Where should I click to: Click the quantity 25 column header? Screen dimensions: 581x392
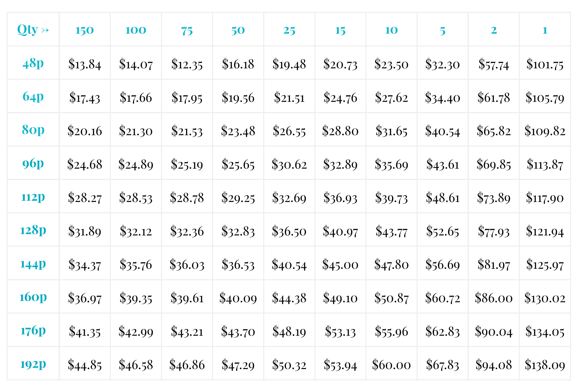289,30
